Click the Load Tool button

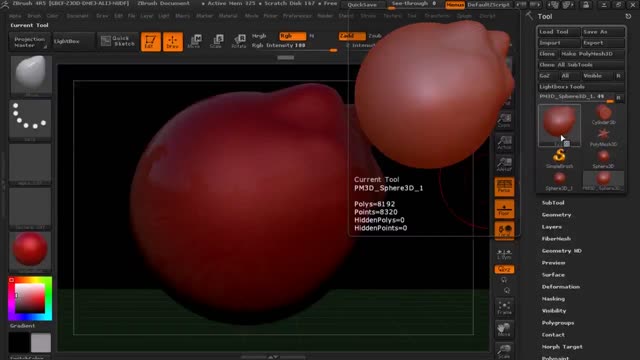click(558, 32)
